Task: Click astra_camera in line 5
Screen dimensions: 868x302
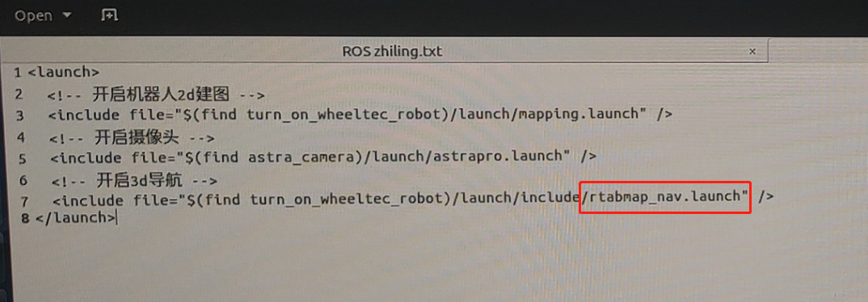Action: coord(301,157)
